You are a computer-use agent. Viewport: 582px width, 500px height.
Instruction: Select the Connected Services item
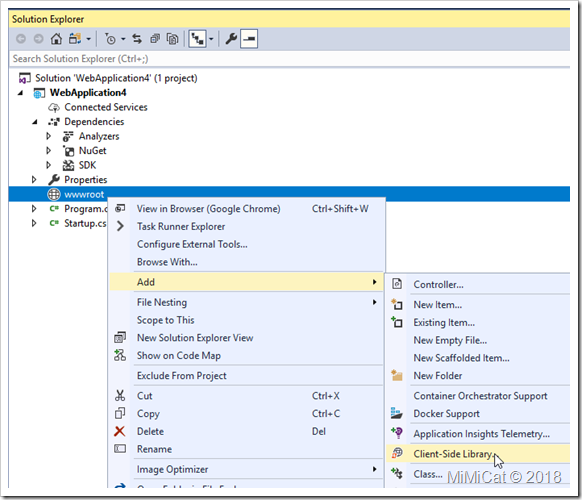pyautogui.click(x=106, y=107)
